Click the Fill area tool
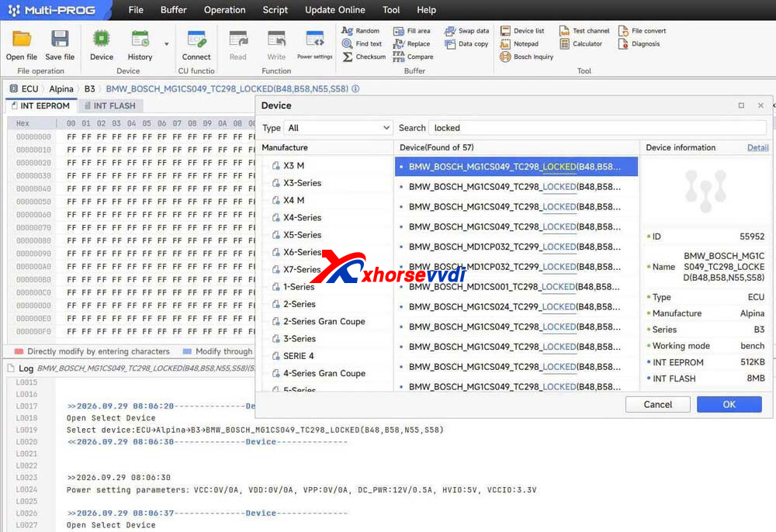The width and height of the screenshot is (776, 532). (x=412, y=31)
